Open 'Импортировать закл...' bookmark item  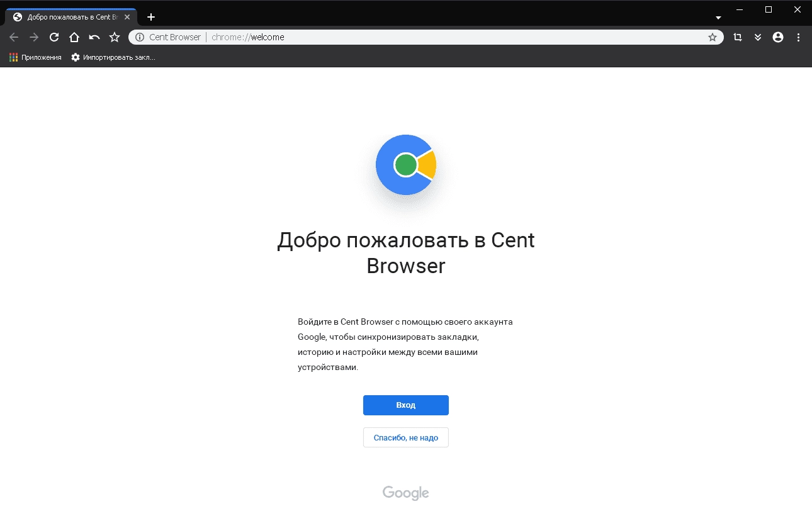click(113, 57)
